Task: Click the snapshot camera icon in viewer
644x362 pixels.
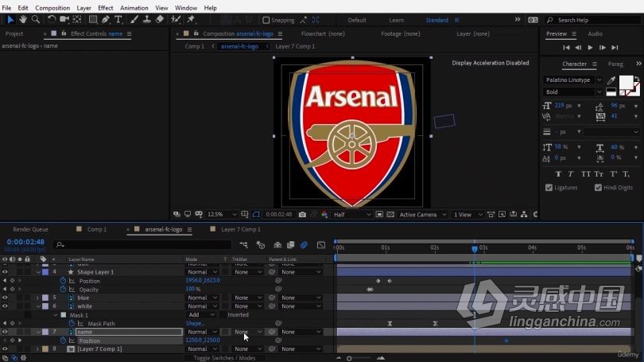Action: tap(302, 215)
